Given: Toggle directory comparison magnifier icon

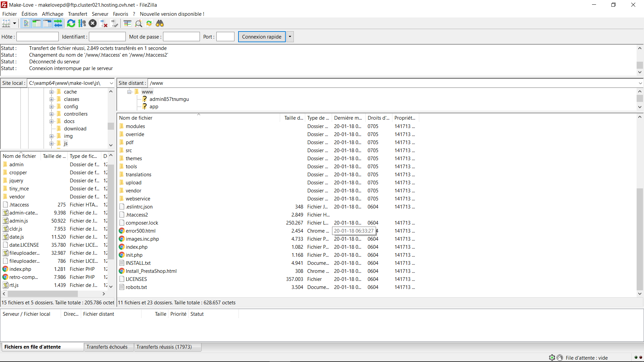Looking at the screenshot, I should 139,23.
